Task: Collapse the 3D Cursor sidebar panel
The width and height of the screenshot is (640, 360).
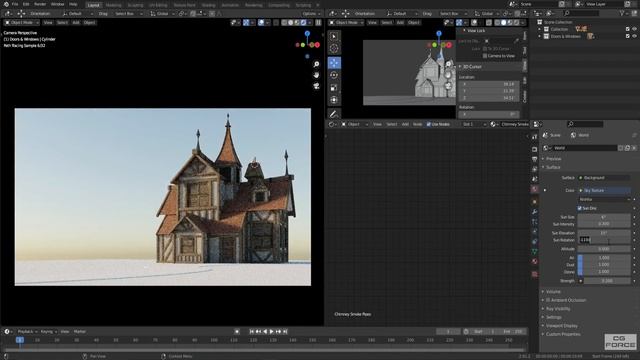Action: pos(472,67)
